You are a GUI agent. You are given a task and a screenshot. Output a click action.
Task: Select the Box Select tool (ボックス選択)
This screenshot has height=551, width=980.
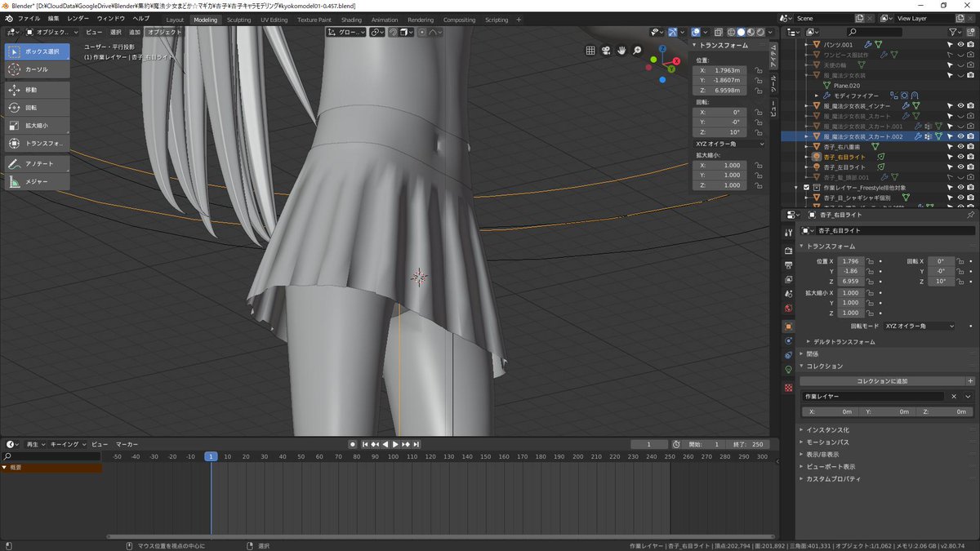pyautogui.click(x=38, y=51)
